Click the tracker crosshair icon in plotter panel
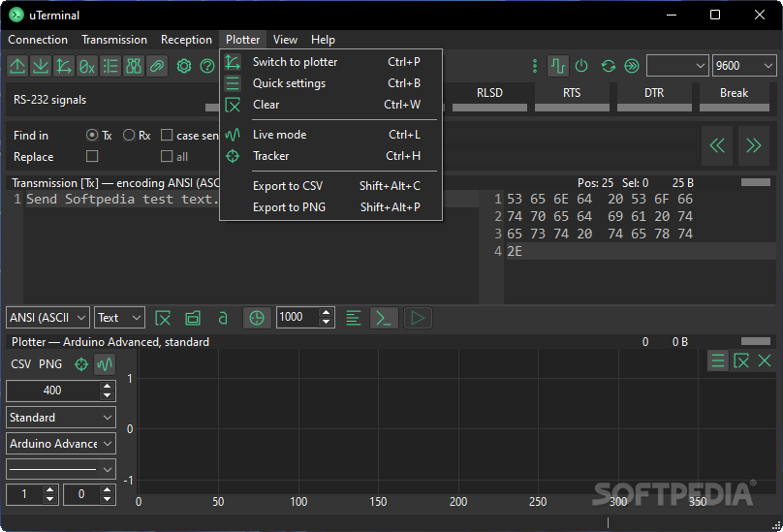The height and width of the screenshot is (532, 783). click(x=80, y=364)
